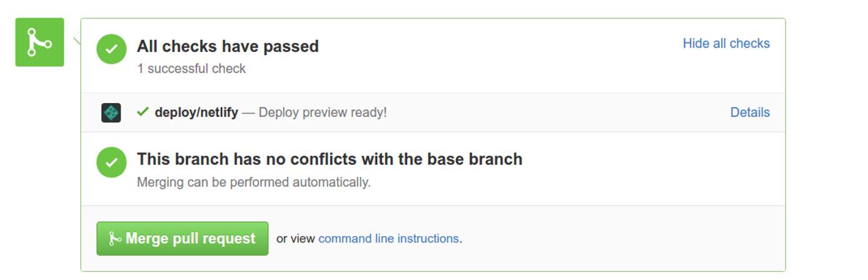Viewport: 868px width, 280px height.
Task: Click the small green checkmark before deploy/netlify
Action: [x=143, y=112]
